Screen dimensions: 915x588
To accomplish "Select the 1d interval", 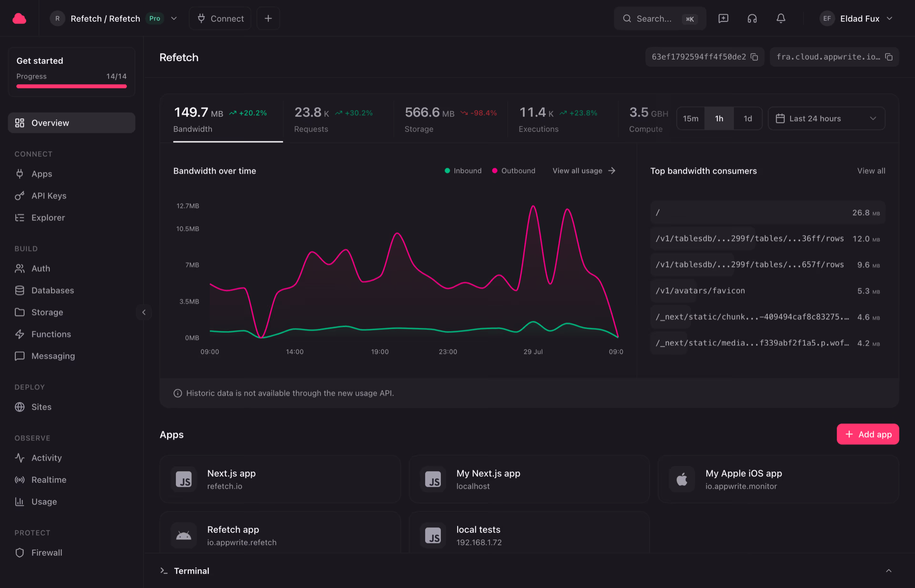I will click(x=748, y=119).
